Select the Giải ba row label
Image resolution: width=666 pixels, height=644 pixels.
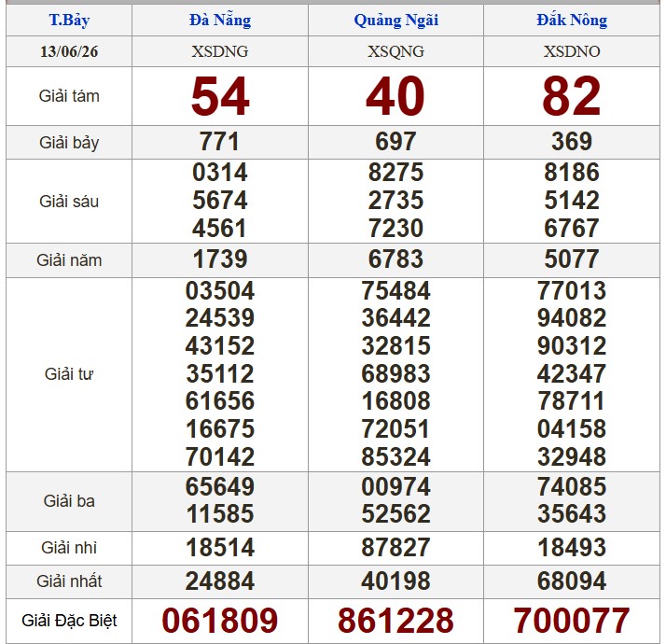click(69, 501)
